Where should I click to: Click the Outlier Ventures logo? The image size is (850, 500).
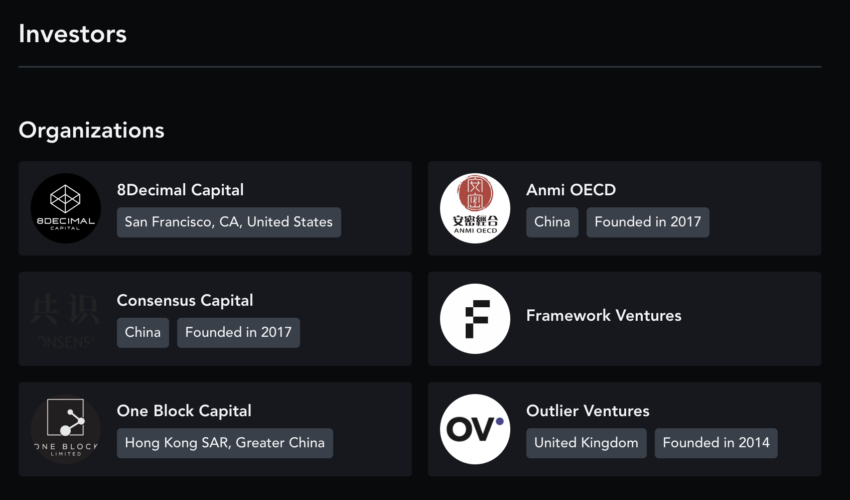tap(475, 429)
